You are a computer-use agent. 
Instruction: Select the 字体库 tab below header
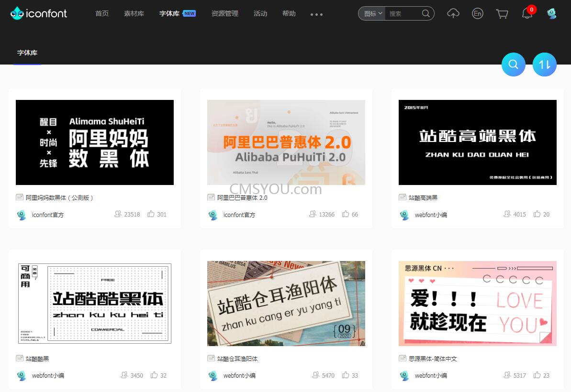click(27, 53)
